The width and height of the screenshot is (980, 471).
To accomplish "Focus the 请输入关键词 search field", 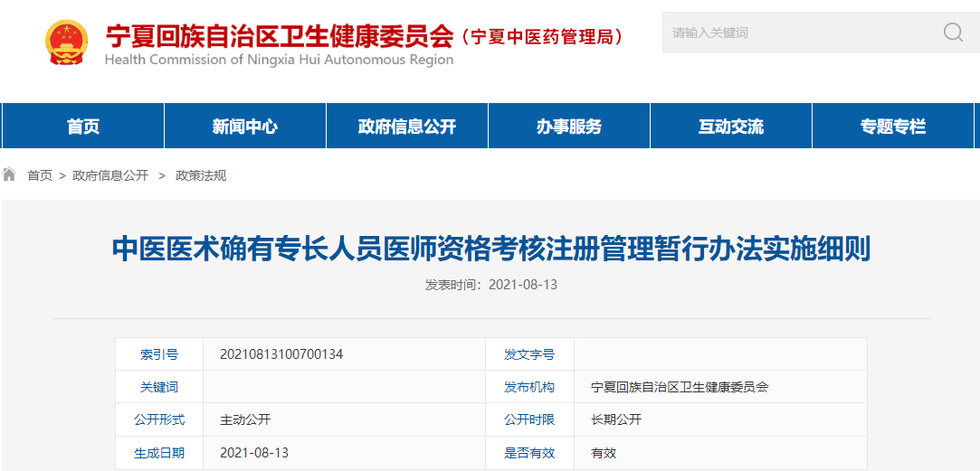I will pos(796,33).
